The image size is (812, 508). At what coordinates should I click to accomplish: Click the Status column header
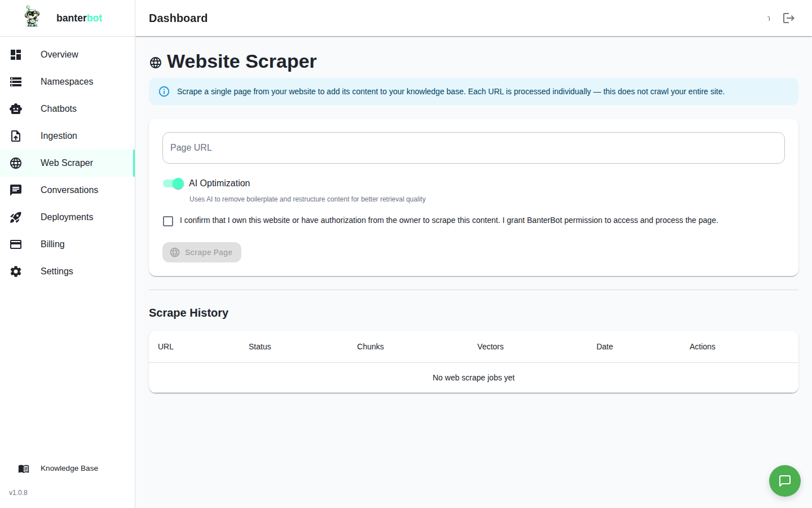coord(260,347)
